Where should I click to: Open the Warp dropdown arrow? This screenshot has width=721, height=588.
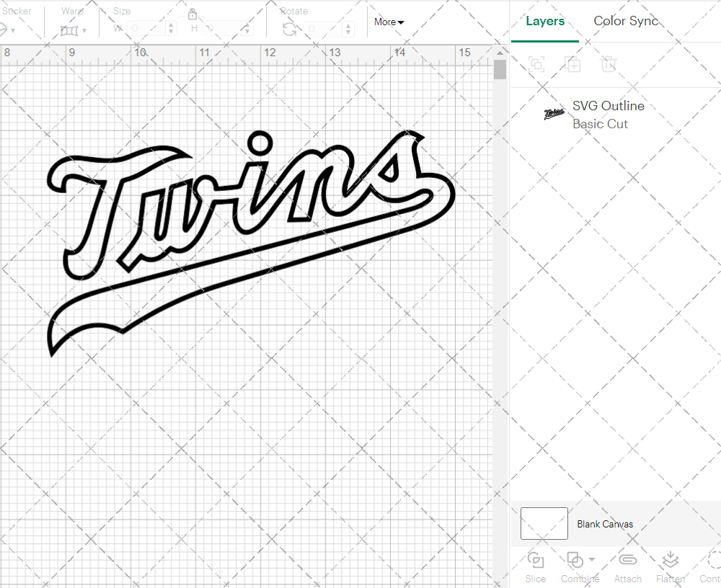point(85,31)
